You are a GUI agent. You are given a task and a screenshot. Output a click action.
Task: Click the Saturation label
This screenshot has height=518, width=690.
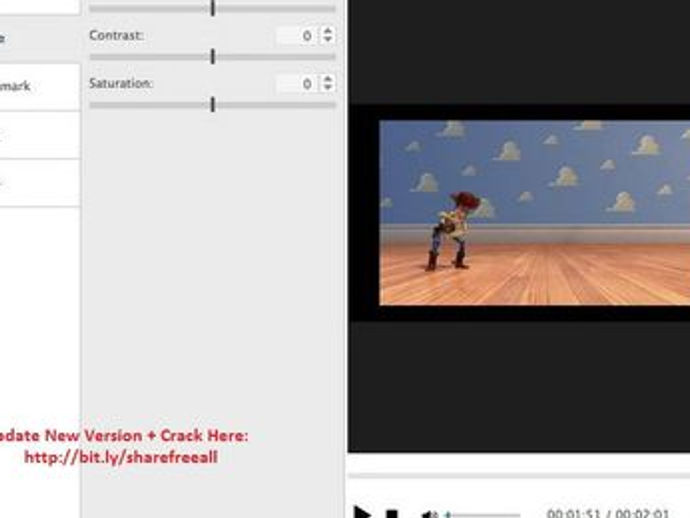(121, 83)
